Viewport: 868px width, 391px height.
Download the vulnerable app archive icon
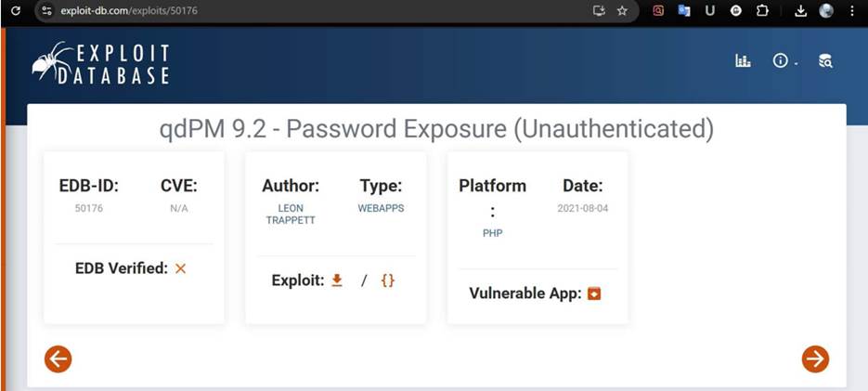click(x=595, y=293)
